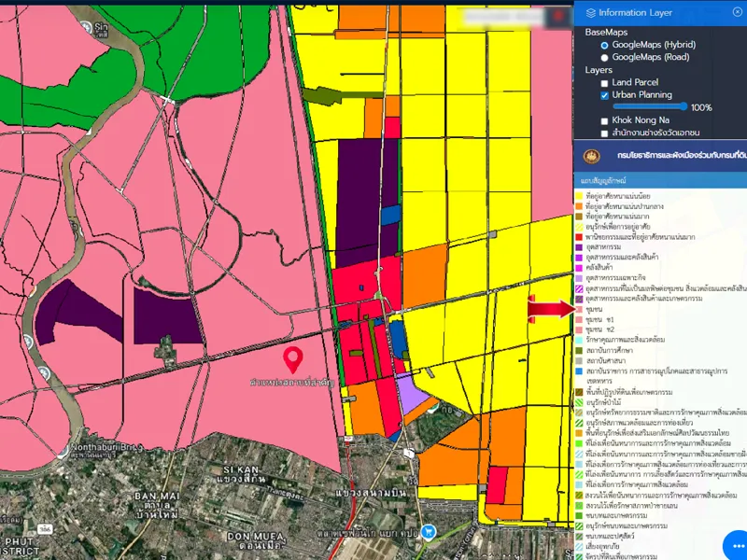Tick the สำนักงานช่างรังวัดเอกชน layer checkbox
The image size is (747, 560).
point(605,133)
